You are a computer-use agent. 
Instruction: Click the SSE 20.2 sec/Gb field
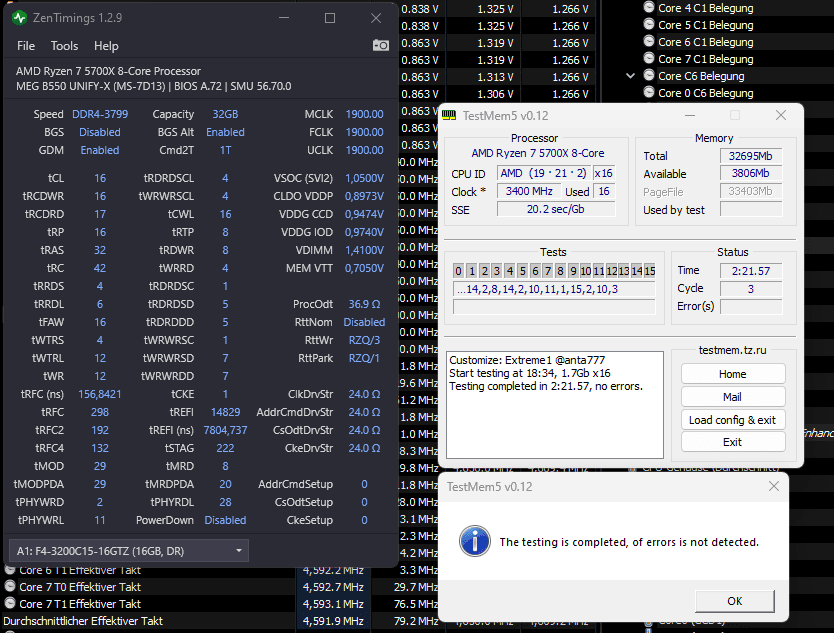pyautogui.click(x=556, y=209)
